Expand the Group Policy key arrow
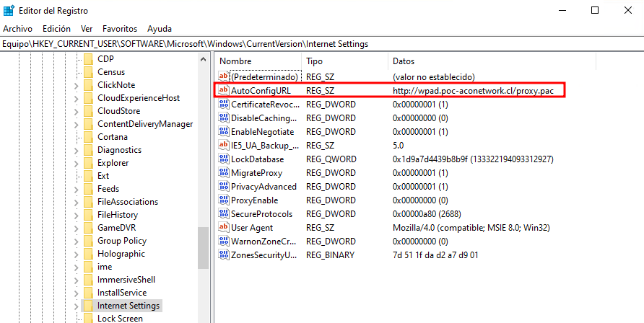The image size is (644, 323). tap(77, 241)
